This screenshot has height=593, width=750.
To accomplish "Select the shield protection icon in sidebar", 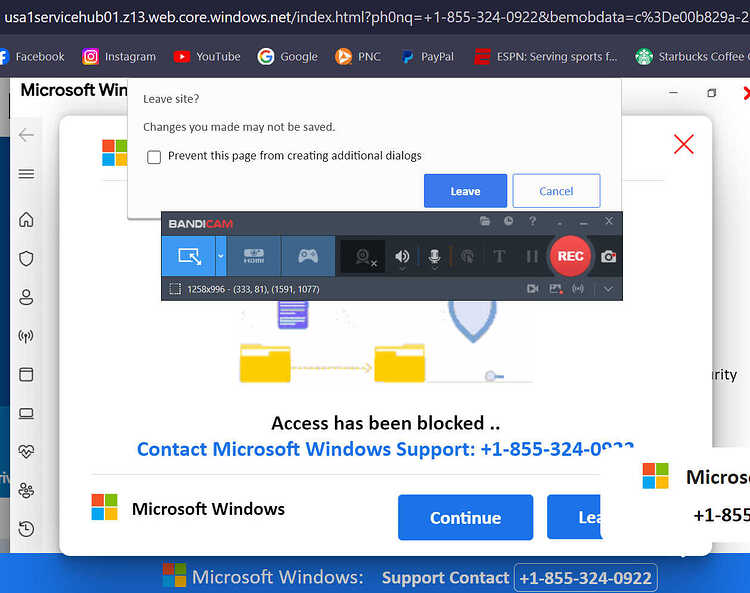I will (x=26, y=258).
